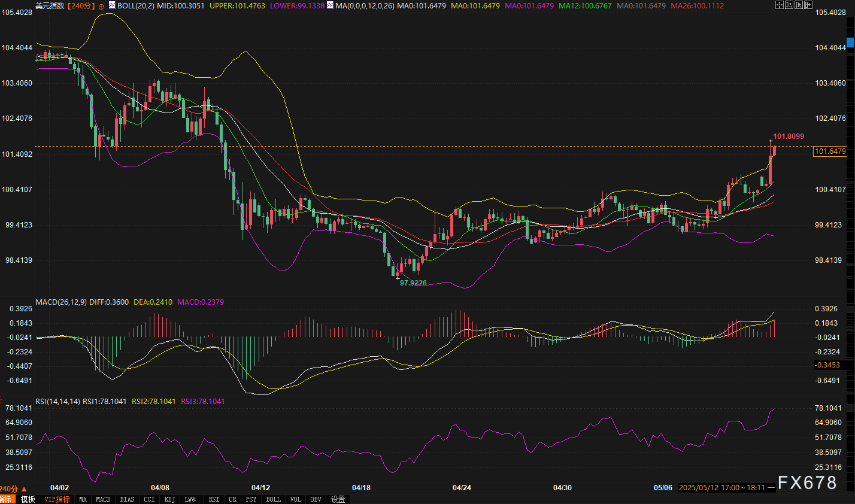The height and width of the screenshot is (504, 855).
Task: Click the VOL indicator button
Action: point(296,499)
